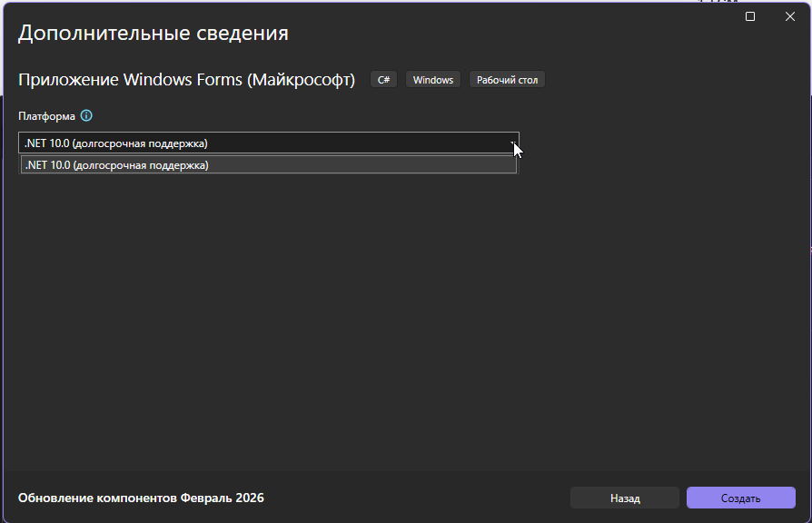
Task: Click the Дополнительные сведения heading
Action: (153, 33)
